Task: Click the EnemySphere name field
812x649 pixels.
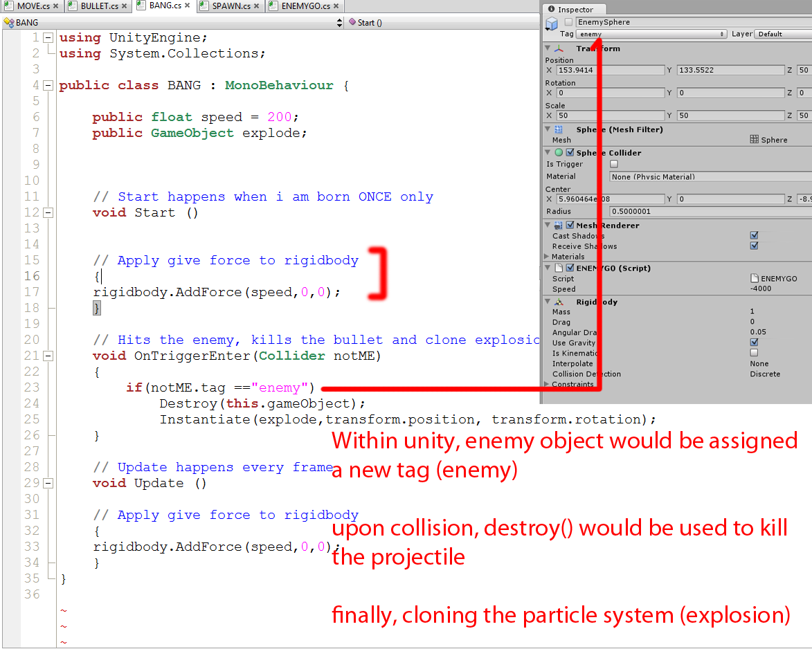Action: 694,21
